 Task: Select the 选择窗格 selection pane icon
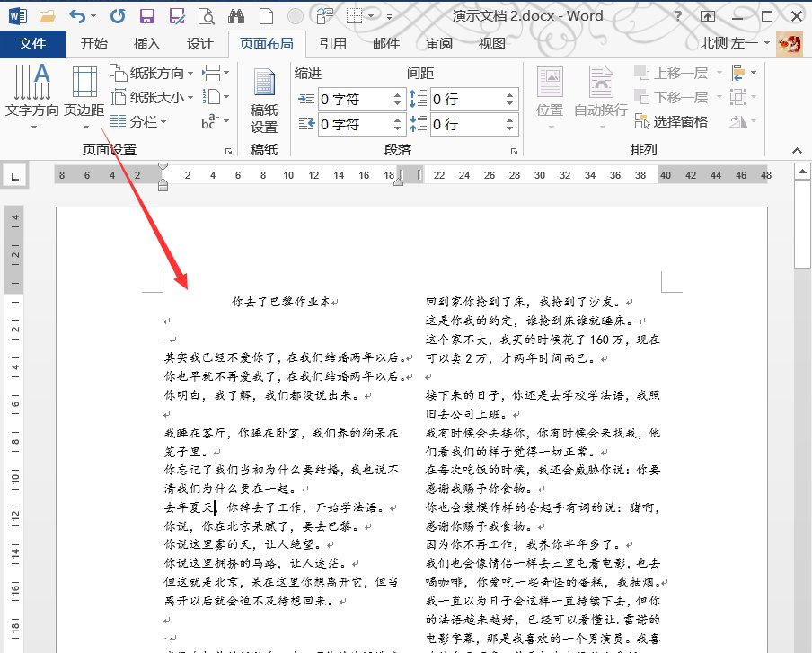click(x=672, y=121)
